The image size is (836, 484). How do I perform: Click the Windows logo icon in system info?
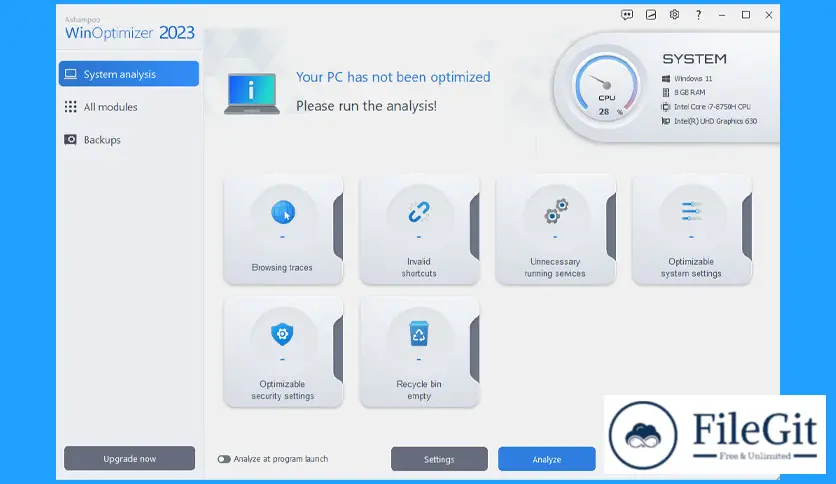coord(665,78)
